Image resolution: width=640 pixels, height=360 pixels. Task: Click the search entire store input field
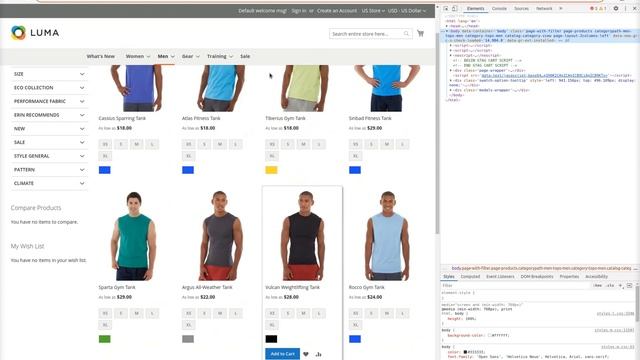tap(371, 34)
